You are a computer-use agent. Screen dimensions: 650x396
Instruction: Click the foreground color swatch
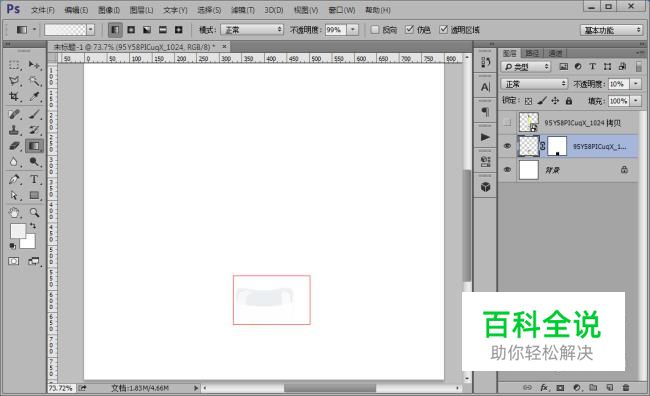point(18,231)
